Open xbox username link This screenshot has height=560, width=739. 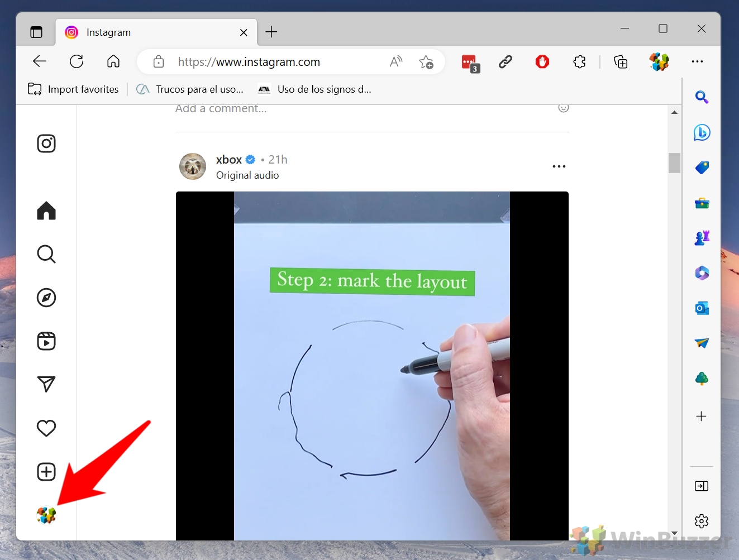click(229, 160)
